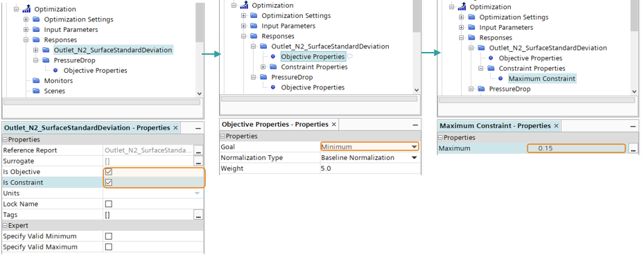The image size is (644, 255).
Task: Collapse the Outlet_N2_SurfaceStandardDeviation node in the middle panel
Action: [x=253, y=46]
